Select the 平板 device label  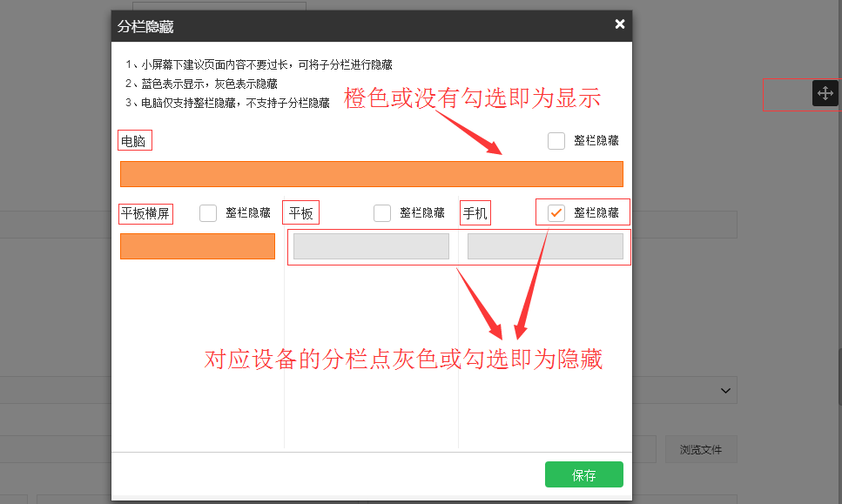[301, 213]
